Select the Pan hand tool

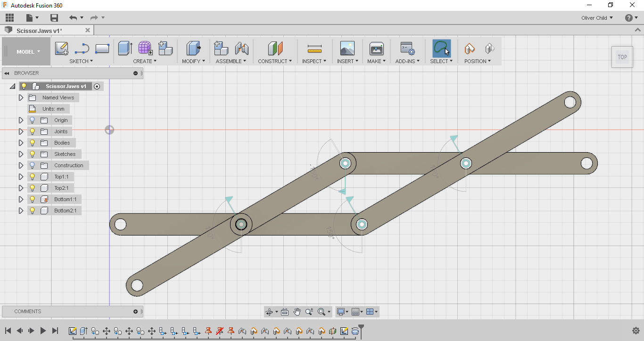[297, 312]
